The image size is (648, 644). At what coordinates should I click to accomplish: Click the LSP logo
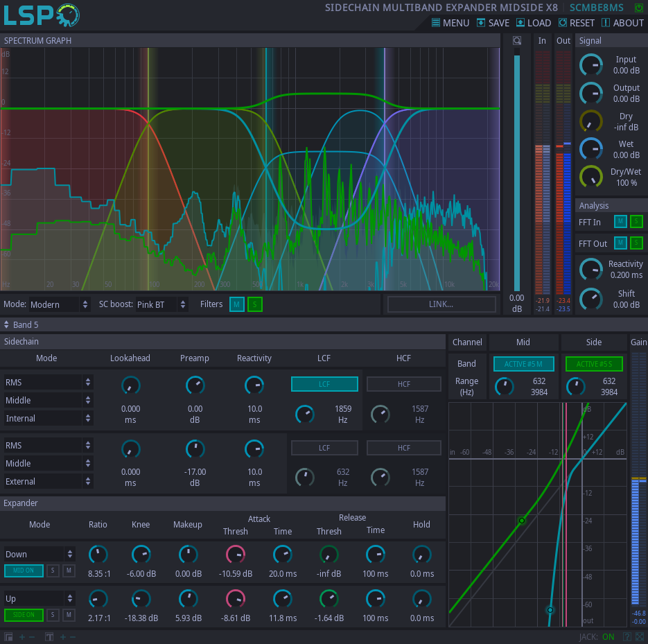click(x=42, y=15)
